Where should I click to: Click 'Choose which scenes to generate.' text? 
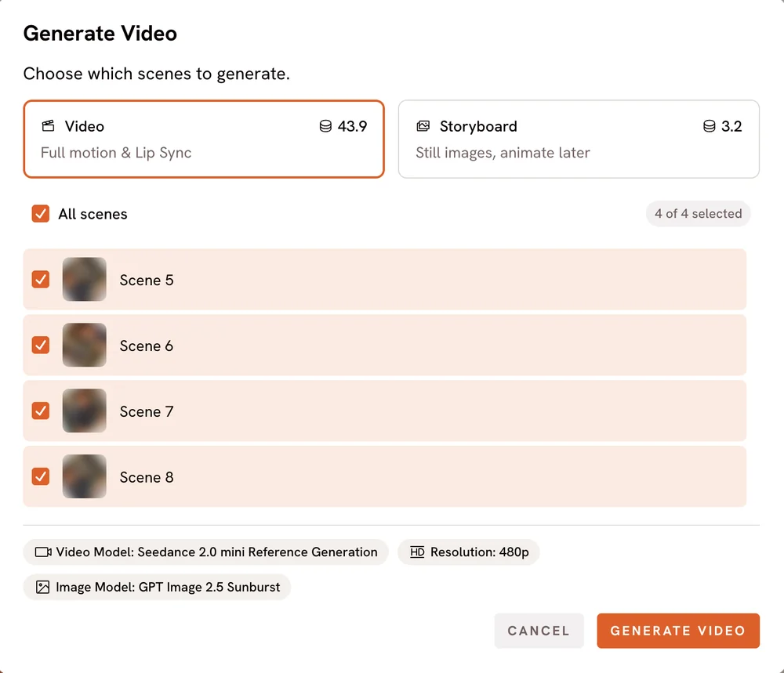[157, 74]
